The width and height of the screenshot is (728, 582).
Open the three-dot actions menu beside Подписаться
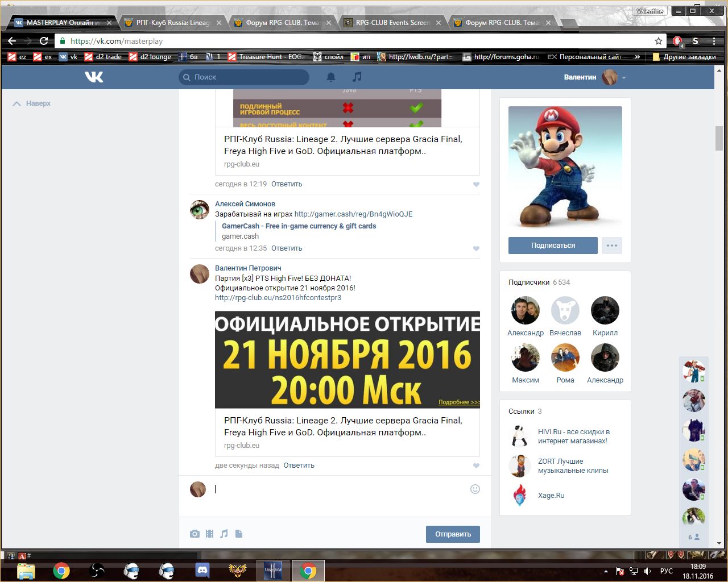coord(612,246)
